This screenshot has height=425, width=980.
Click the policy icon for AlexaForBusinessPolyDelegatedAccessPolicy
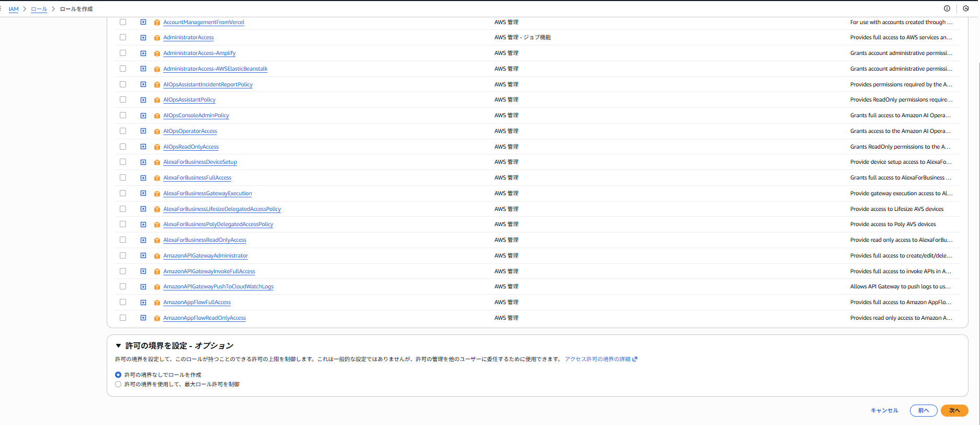pyautogui.click(x=157, y=225)
